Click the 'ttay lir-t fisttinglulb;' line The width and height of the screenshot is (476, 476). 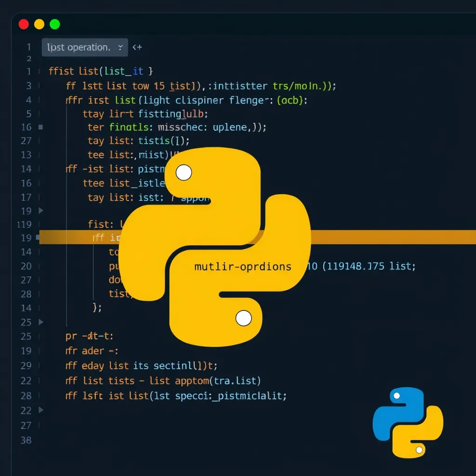[x=145, y=114]
